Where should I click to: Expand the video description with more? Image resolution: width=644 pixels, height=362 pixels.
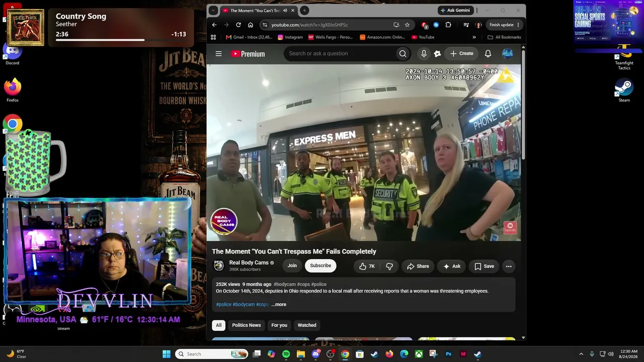279,304
